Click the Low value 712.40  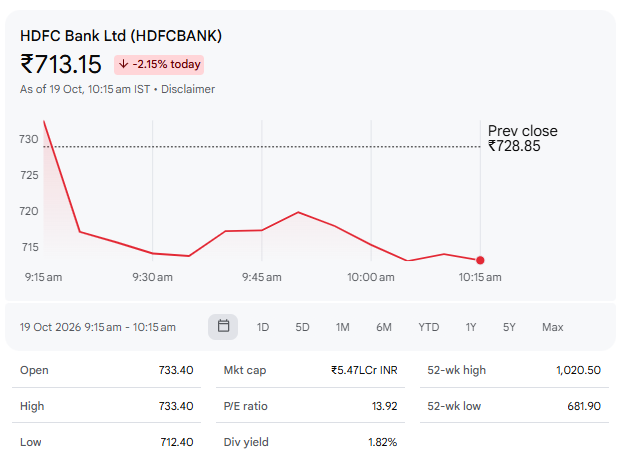click(x=177, y=442)
